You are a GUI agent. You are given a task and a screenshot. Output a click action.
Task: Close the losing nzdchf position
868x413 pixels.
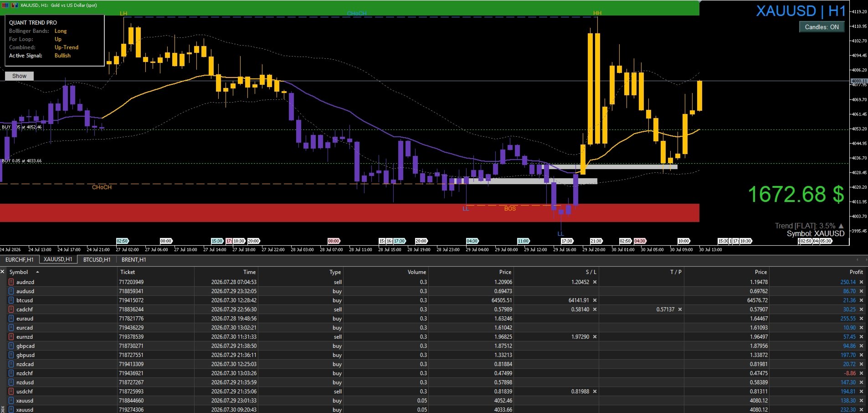[861, 373]
